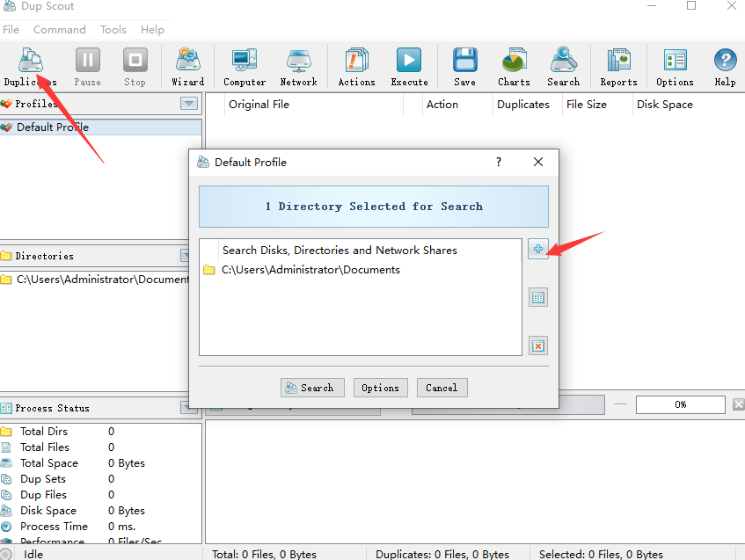Click the Total Space status row
745x560 pixels.
(101, 463)
